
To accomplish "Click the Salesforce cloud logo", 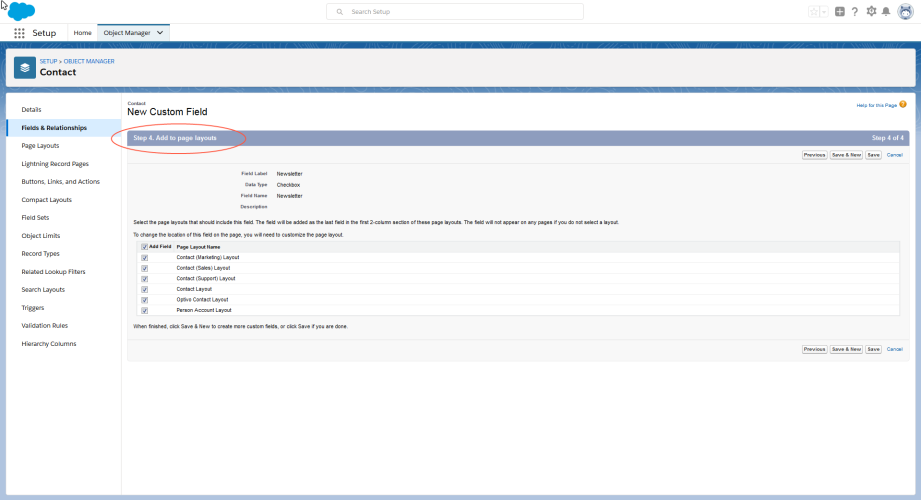I will [21, 11].
